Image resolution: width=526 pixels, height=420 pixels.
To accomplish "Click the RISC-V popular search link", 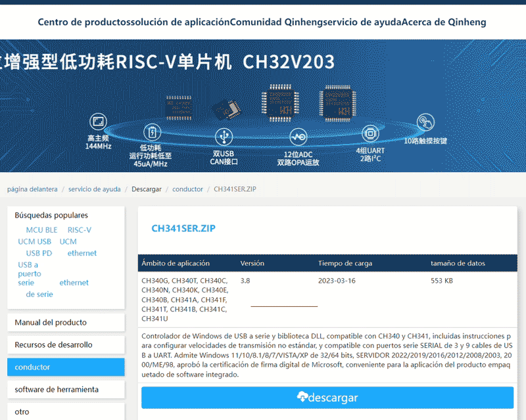I will tap(80, 230).
